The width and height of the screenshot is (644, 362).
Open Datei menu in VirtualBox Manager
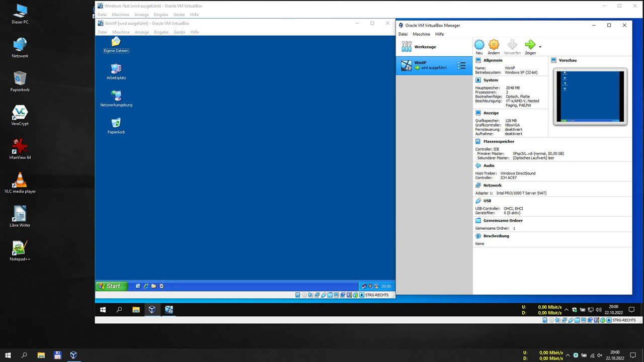tap(403, 34)
